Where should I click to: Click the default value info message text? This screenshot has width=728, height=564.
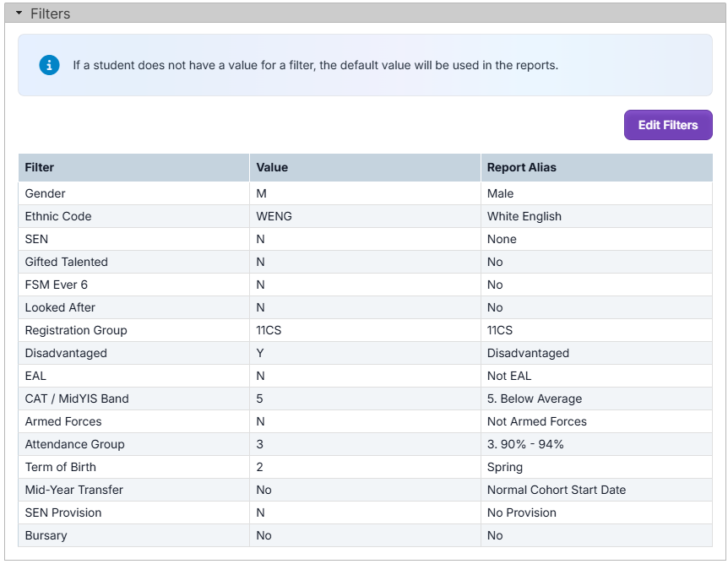(x=315, y=65)
